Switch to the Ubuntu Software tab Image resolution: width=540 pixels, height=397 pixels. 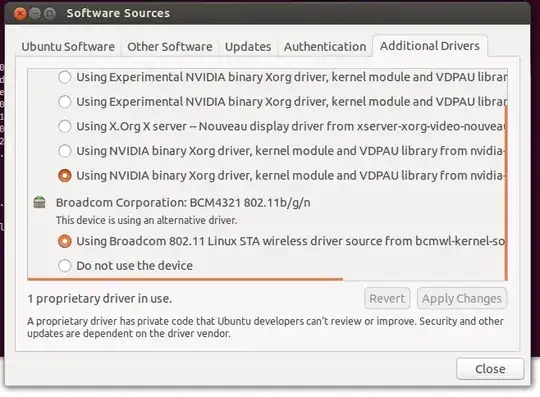click(x=68, y=46)
